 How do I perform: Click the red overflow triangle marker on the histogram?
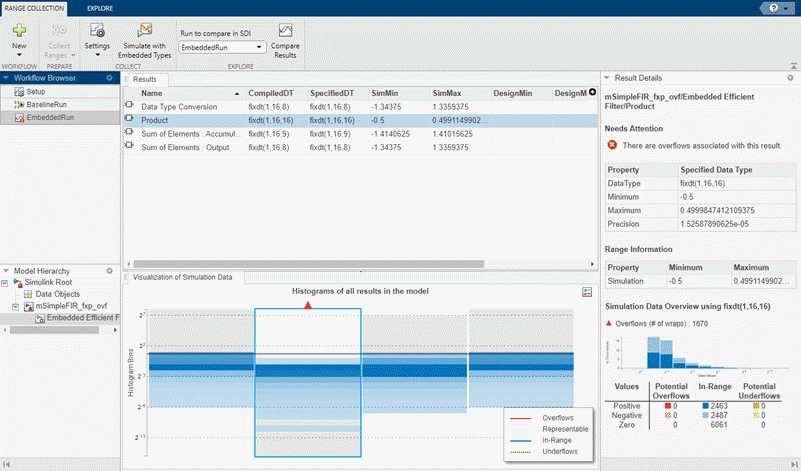(308, 303)
